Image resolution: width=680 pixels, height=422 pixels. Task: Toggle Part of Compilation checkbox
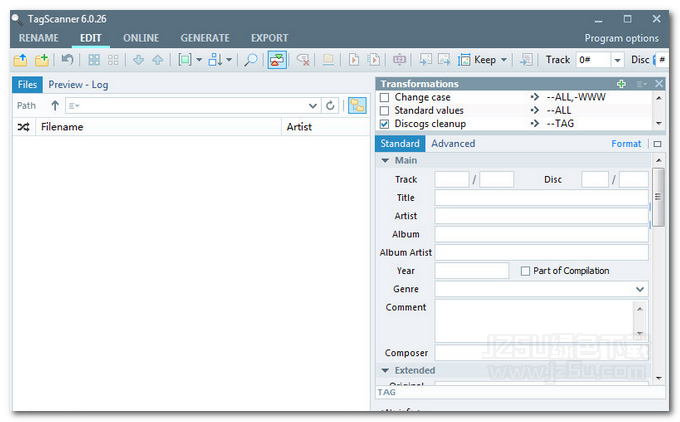point(525,271)
